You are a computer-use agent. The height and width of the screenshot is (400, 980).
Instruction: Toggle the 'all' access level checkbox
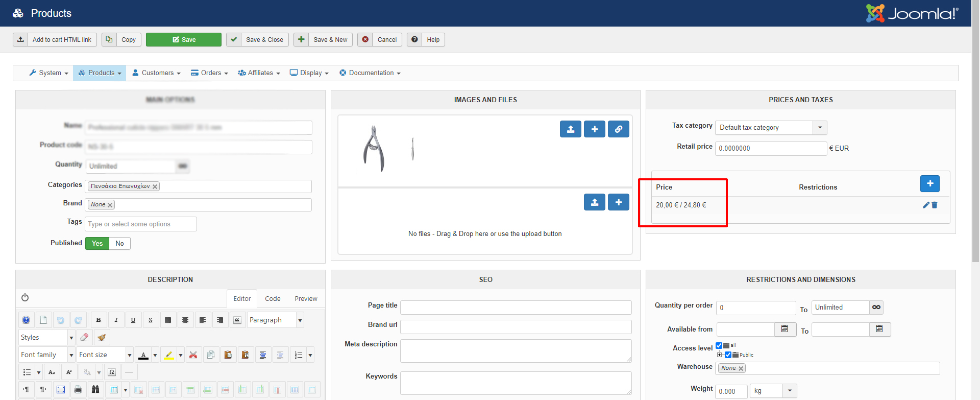coord(719,346)
